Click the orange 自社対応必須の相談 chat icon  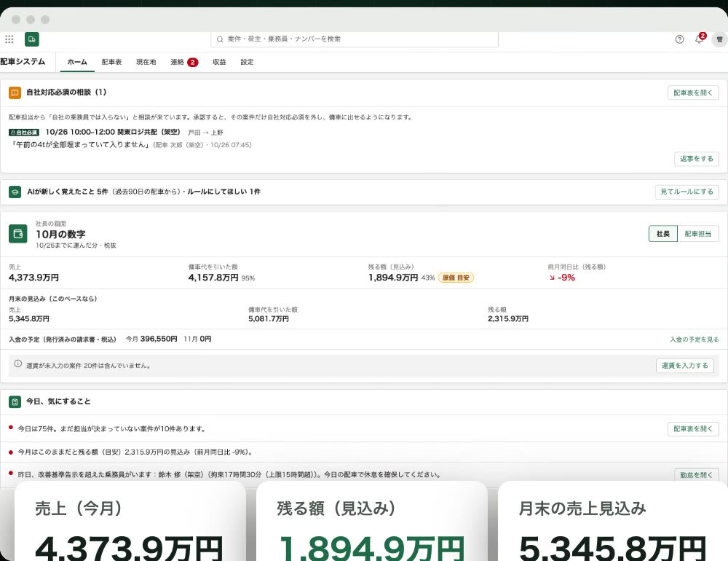pos(15,93)
